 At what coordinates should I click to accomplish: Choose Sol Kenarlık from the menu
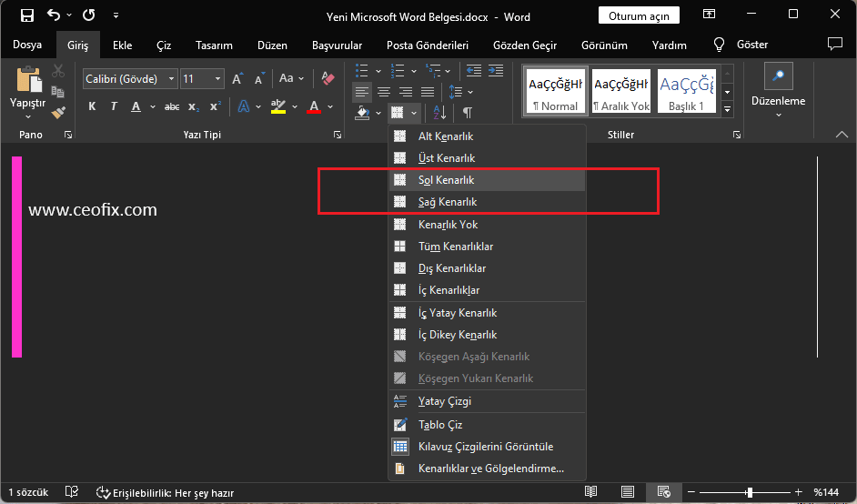coord(487,180)
